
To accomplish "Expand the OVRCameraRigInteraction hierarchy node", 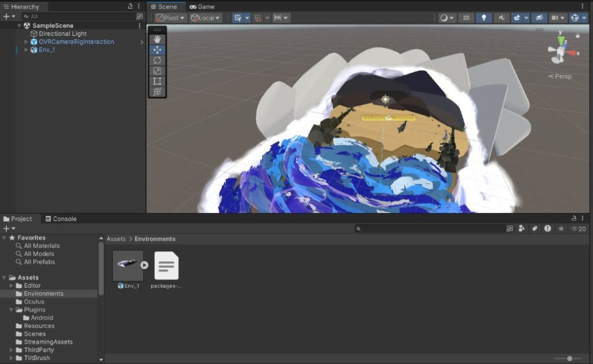I will (x=26, y=42).
